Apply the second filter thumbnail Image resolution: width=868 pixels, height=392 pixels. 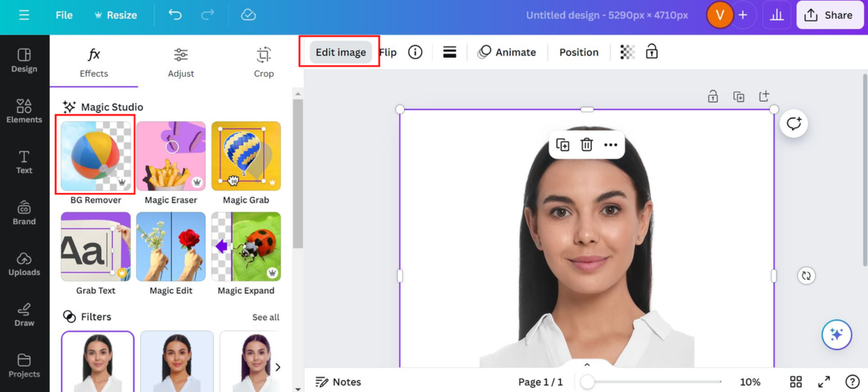click(x=177, y=362)
